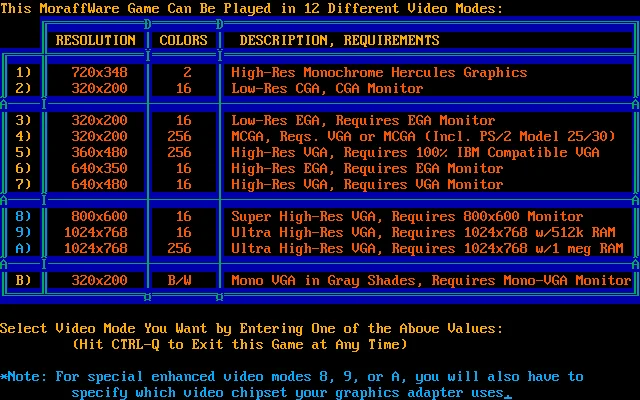Select option label 8) in the mode list
The image size is (640, 400).
(23, 216)
